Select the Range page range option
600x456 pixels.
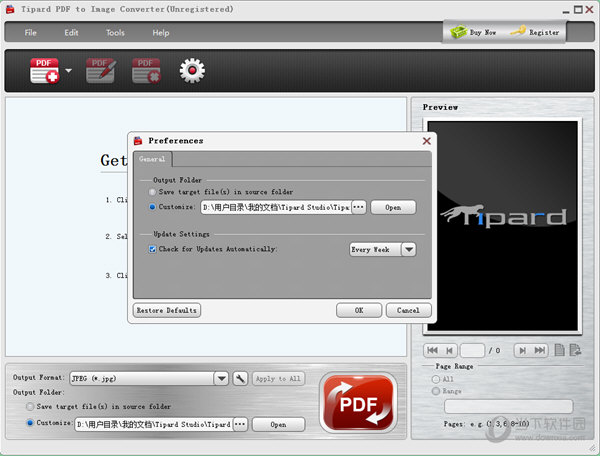point(435,391)
